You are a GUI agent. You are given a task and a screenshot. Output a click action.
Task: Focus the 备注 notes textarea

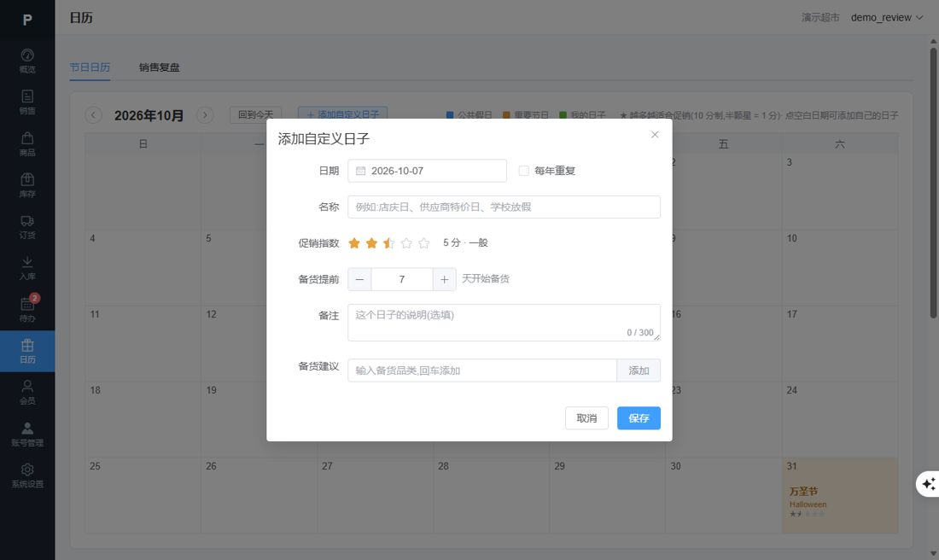click(504, 323)
